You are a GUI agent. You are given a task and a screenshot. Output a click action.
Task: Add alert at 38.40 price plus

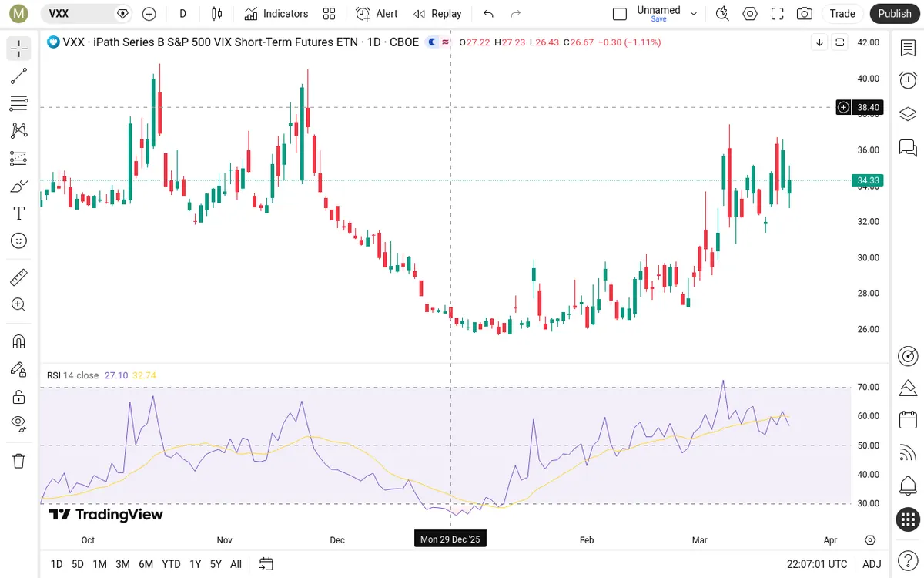point(844,107)
